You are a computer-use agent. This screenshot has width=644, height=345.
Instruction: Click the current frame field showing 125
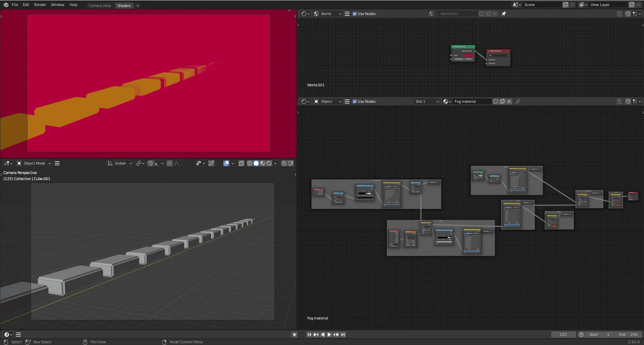(563, 335)
